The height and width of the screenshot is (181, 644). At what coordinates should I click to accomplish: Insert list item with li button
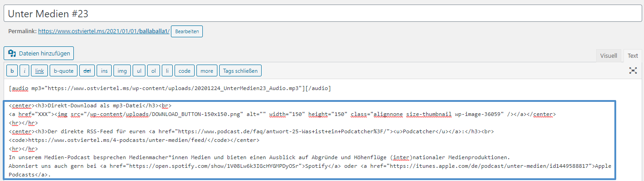click(167, 70)
